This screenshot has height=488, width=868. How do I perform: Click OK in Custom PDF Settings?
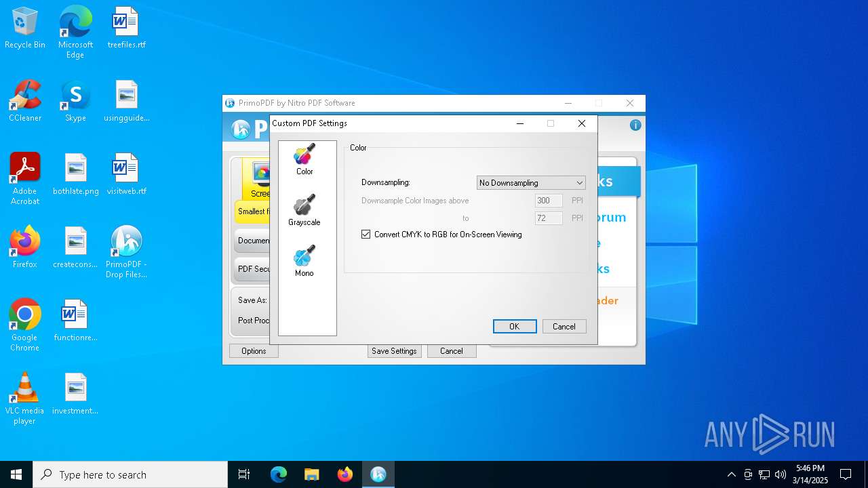[x=515, y=327]
